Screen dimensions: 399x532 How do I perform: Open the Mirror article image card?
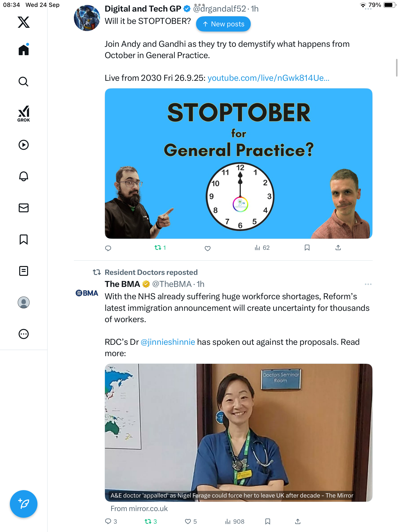click(x=238, y=432)
